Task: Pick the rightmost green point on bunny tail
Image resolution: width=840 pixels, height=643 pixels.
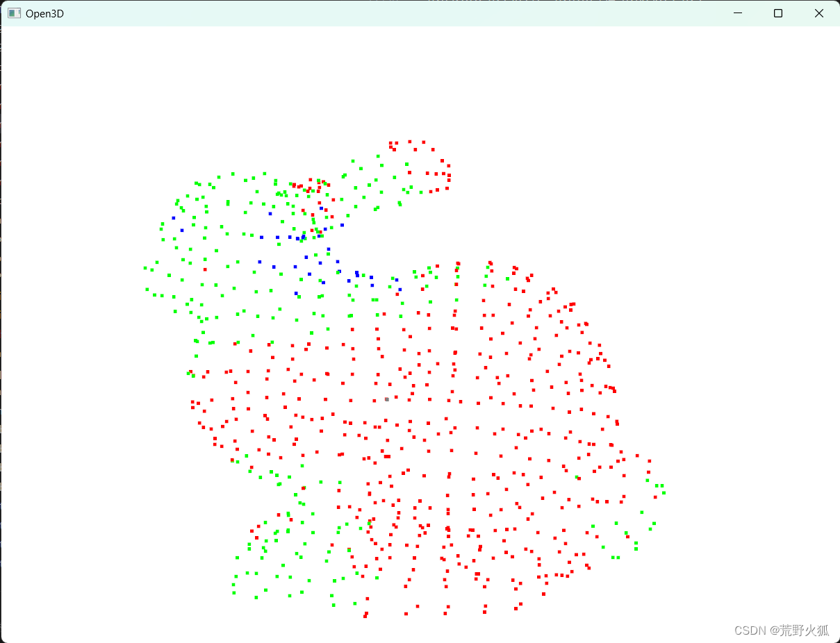Action: [x=664, y=492]
